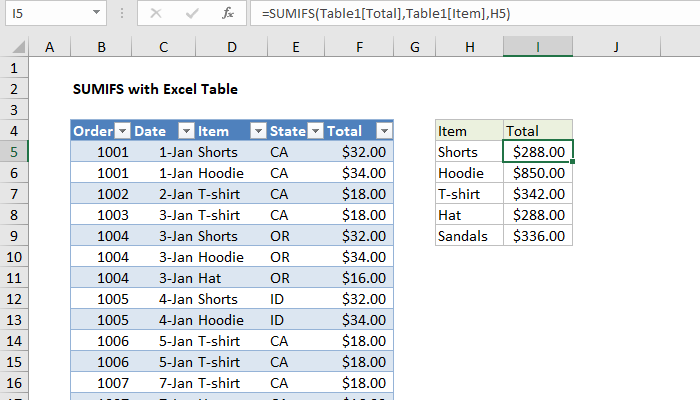Select the Hoodie total cell $850.00
This screenshot has height=400, width=700.
538,173
